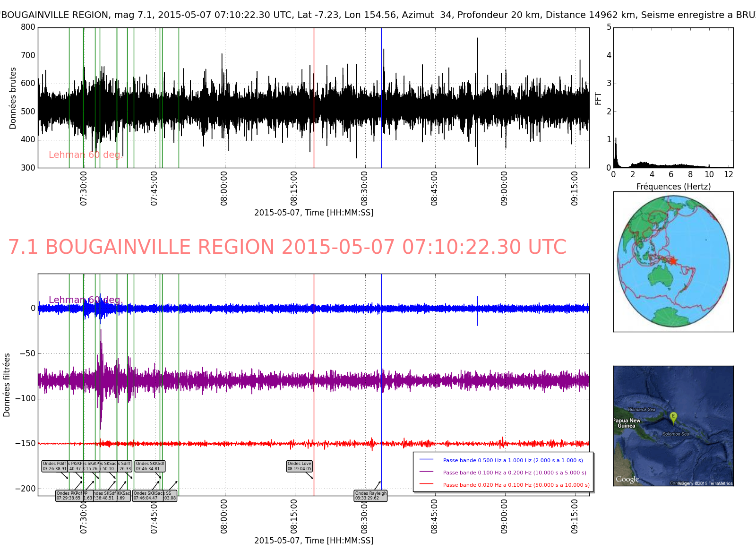Click the Ondes SKKSdf annotation box

pos(150,466)
